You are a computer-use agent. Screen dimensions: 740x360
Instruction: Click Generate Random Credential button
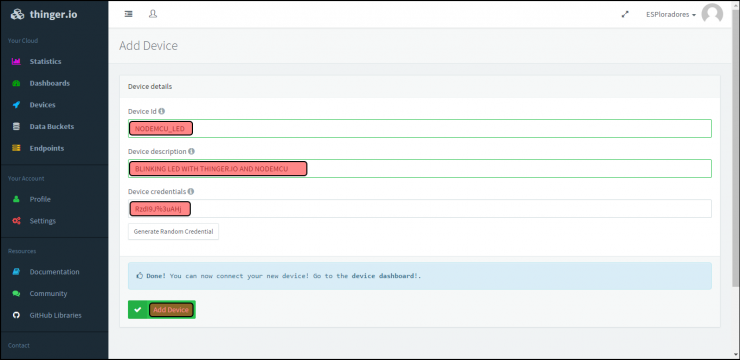[173, 232]
